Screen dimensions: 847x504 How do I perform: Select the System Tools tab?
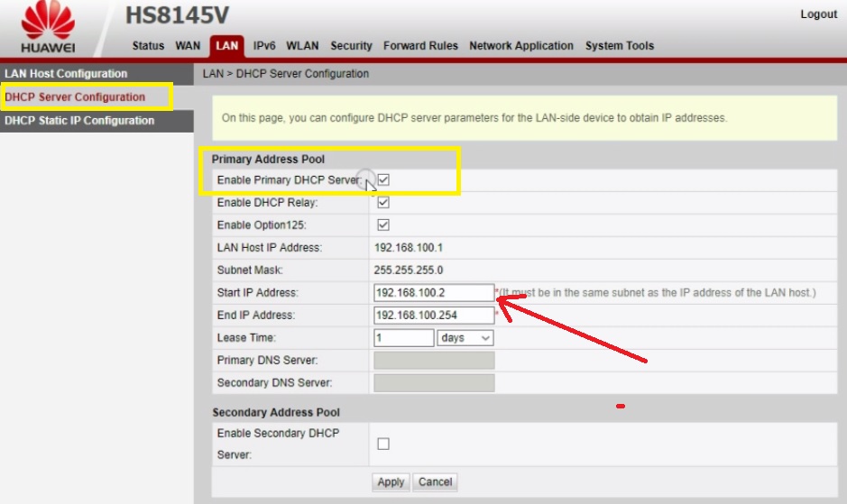click(619, 46)
